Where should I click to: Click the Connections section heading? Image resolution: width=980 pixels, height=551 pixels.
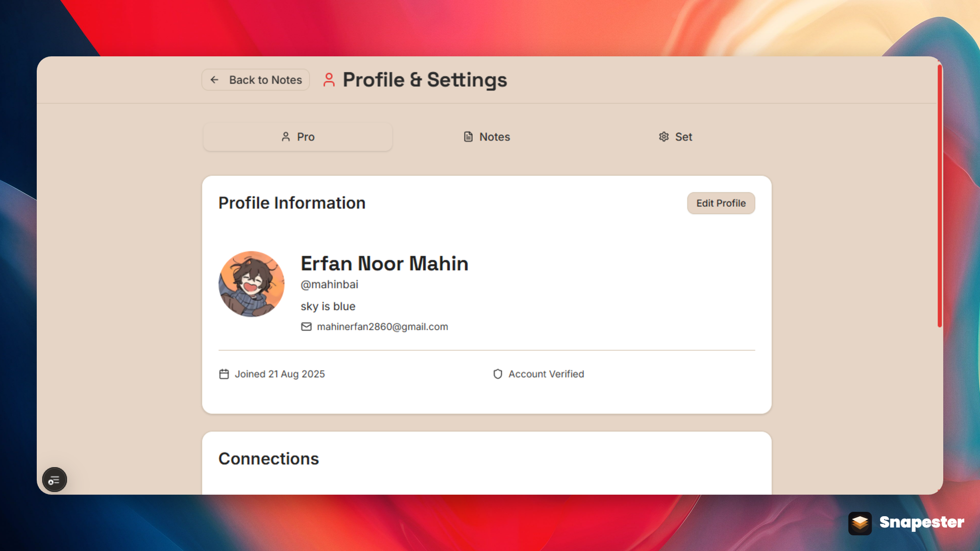click(269, 459)
